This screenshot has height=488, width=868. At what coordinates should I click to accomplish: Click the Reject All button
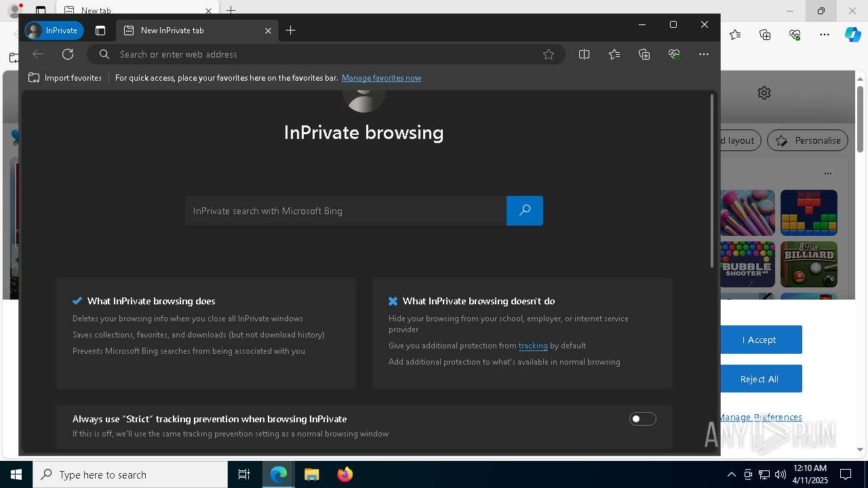coord(759,379)
